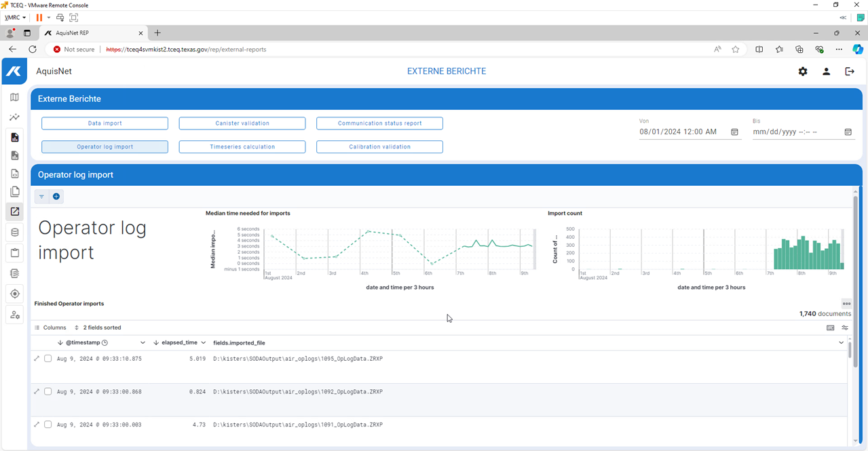Open the 2 fields sorted control
Screen dimensions: 868x451
(98, 328)
